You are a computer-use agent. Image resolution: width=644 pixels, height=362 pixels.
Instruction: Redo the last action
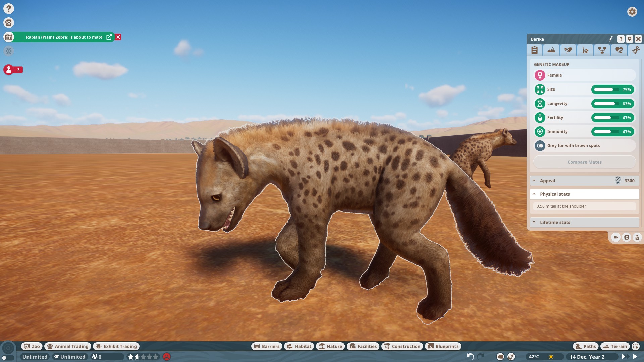point(481,357)
